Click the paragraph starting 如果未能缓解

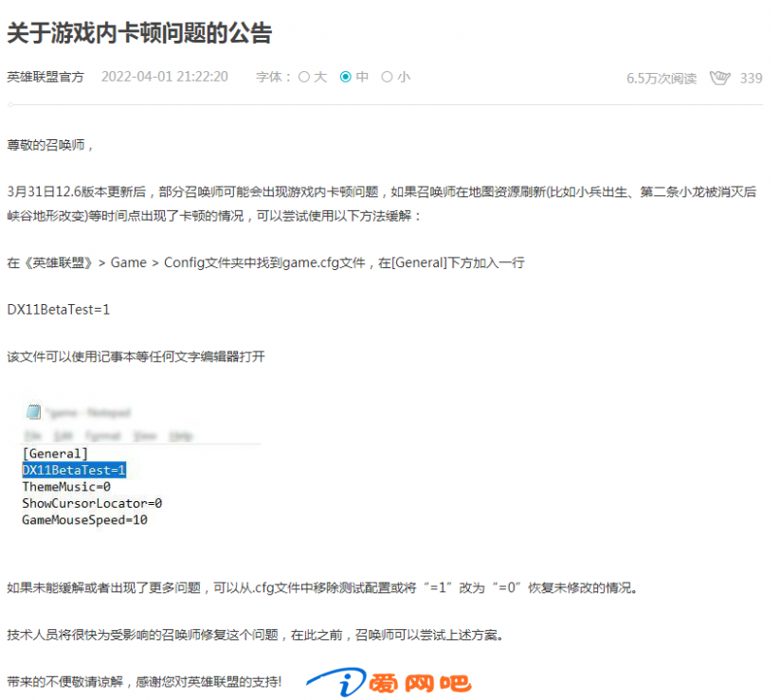coord(322,588)
